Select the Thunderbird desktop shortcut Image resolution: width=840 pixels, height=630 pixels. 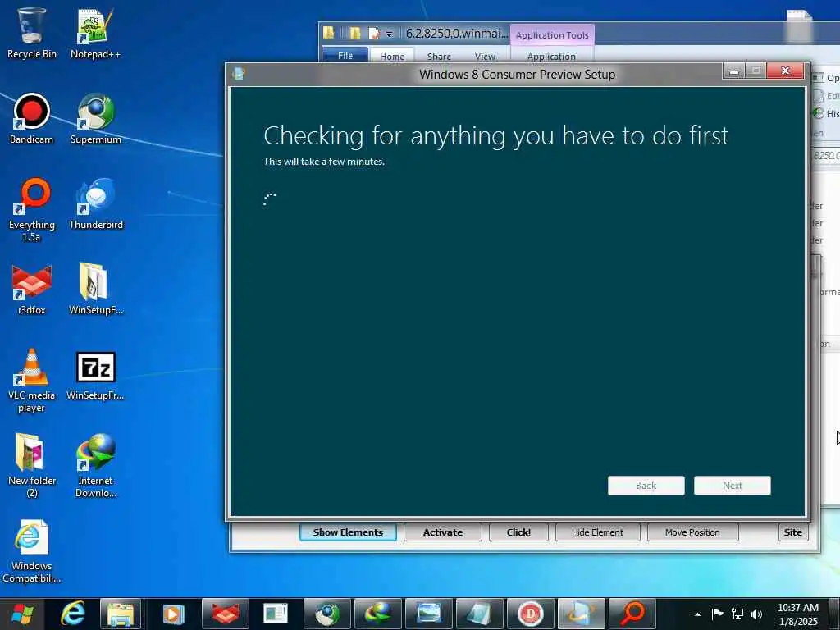pyautogui.click(x=95, y=204)
